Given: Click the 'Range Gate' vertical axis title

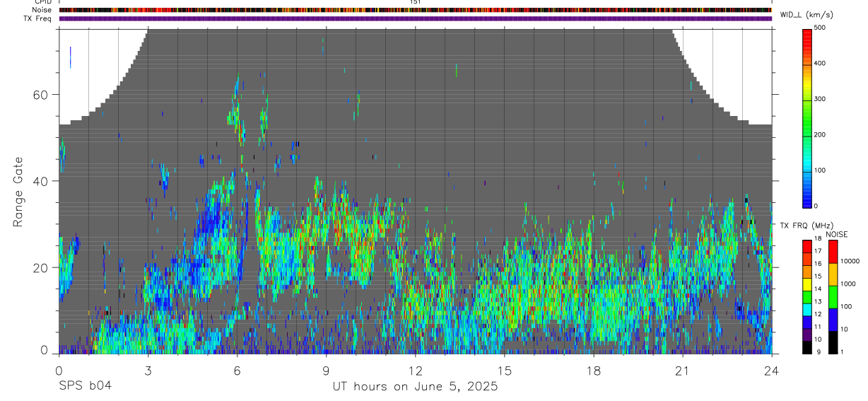Looking at the screenshot, I should pyautogui.click(x=18, y=191).
